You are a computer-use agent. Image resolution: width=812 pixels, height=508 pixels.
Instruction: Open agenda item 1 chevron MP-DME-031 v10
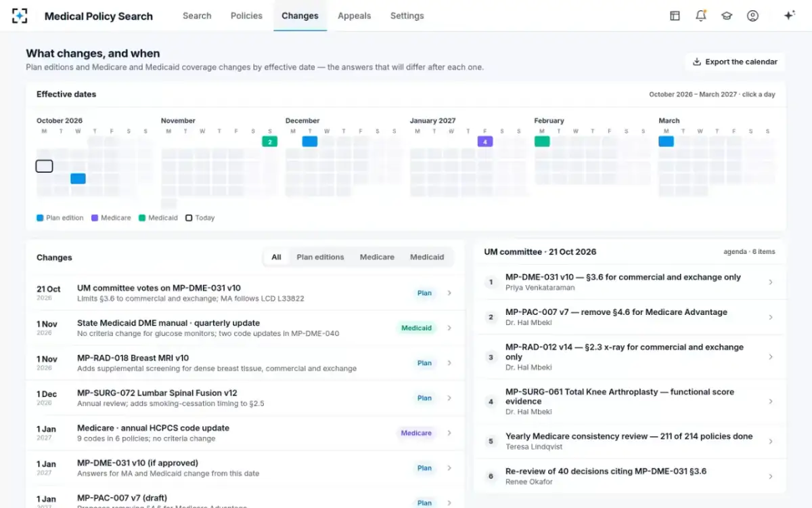(x=771, y=282)
